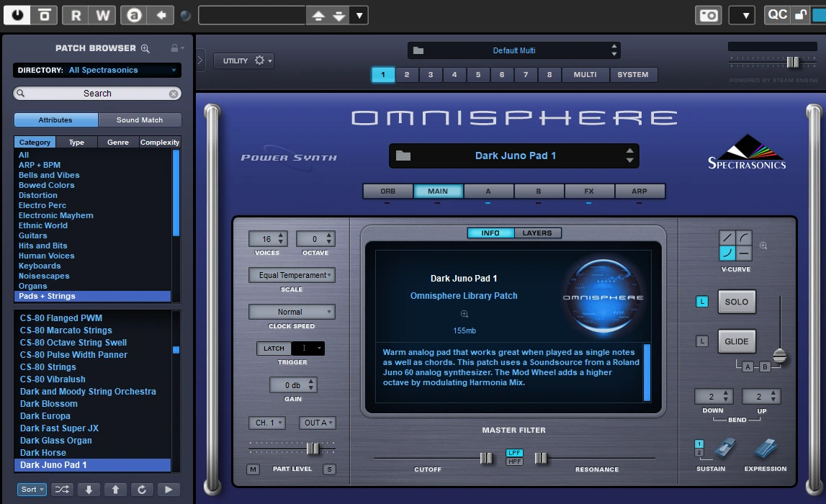Viewport: 826px width, 504px height.
Task: Select the linear velocity curve icon
Action: coord(727,238)
